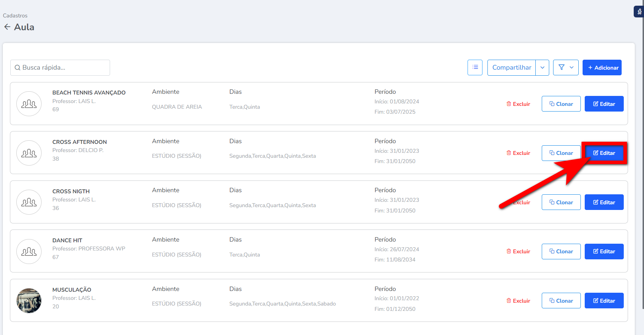Edit the MUSCULAÇÃO class

pos(604,301)
